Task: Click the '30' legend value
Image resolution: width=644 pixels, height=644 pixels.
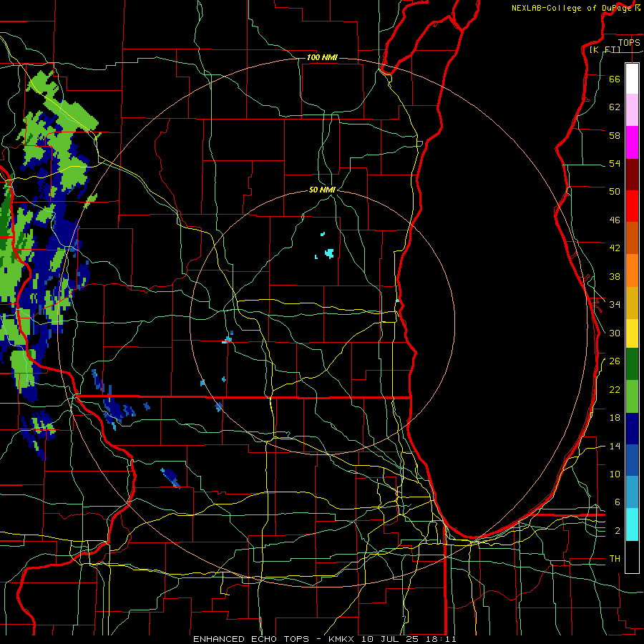Action: pos(615,333)
